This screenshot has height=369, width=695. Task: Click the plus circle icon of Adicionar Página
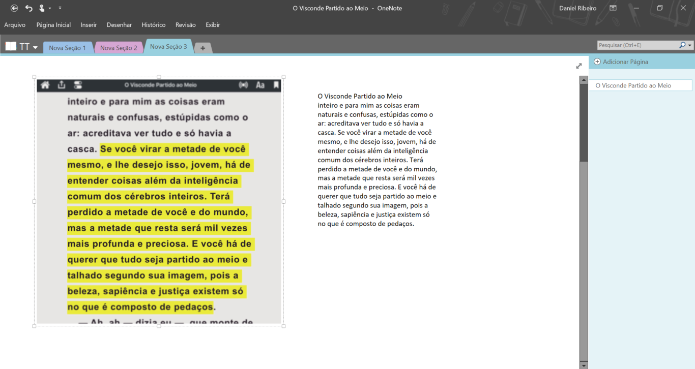pos(597,62)
